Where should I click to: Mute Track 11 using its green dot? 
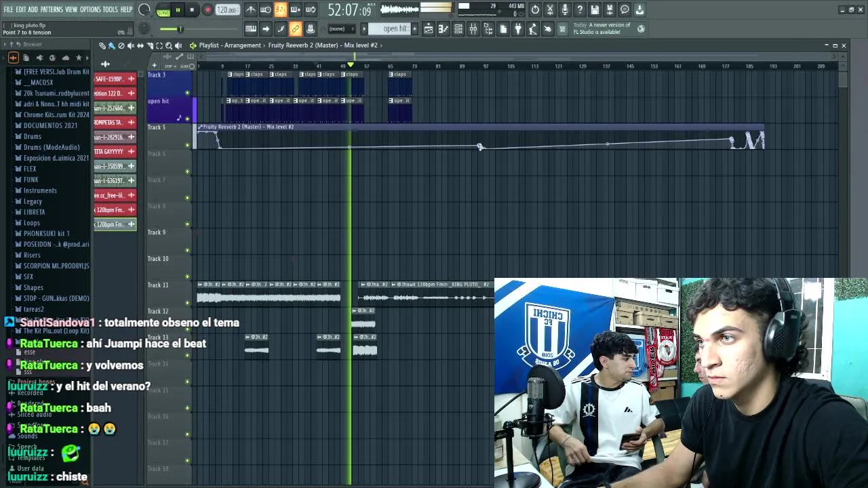[x=188, y=303]
